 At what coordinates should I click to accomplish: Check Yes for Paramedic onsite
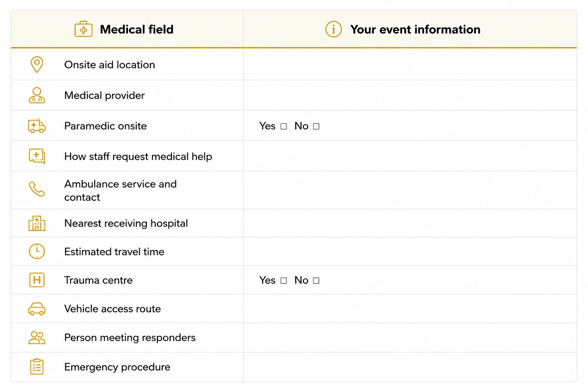click(x=284, y=126)
